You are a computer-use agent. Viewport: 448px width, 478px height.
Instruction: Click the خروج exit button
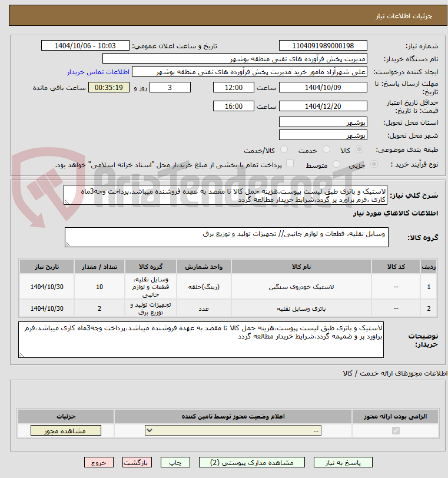pos(99,463)
